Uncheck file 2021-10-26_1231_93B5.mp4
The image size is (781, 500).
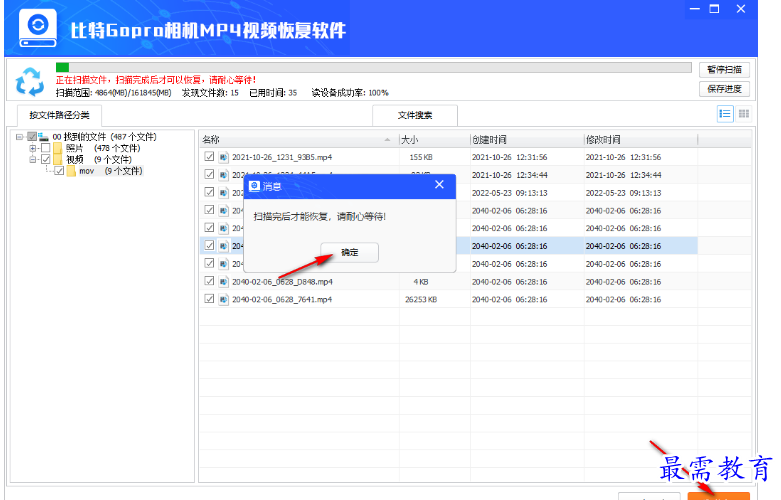(209, 157)
